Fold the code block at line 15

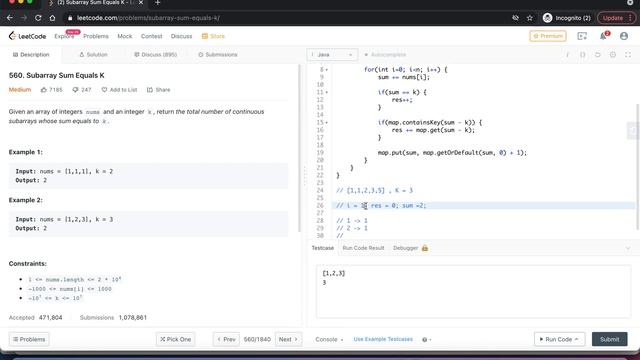tap(327, 123)
